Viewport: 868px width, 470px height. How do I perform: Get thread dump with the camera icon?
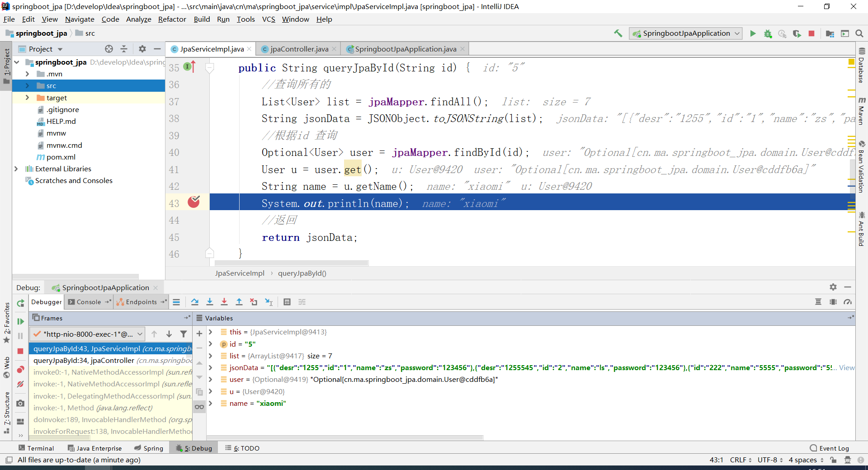click(x=20, y=403)
